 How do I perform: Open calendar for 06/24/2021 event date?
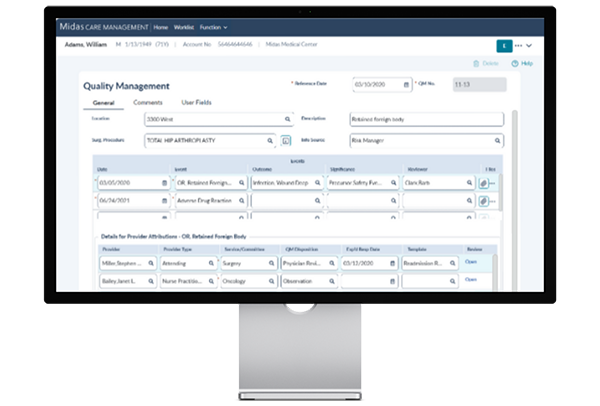click(164, 201)
